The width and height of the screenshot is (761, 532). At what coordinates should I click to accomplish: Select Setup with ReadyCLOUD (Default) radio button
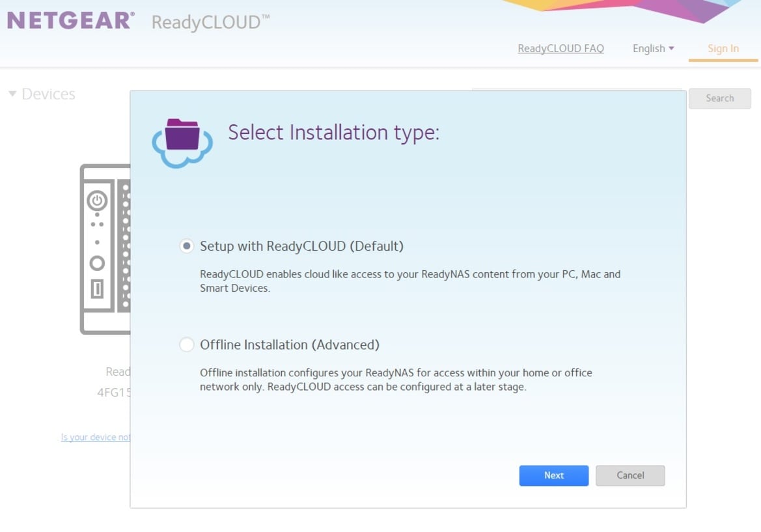186,246
